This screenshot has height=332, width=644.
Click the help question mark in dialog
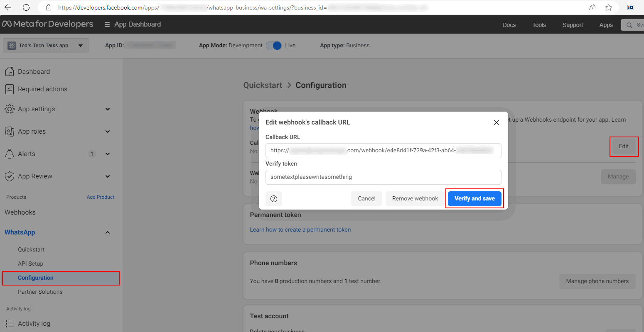tap(274, 199)
